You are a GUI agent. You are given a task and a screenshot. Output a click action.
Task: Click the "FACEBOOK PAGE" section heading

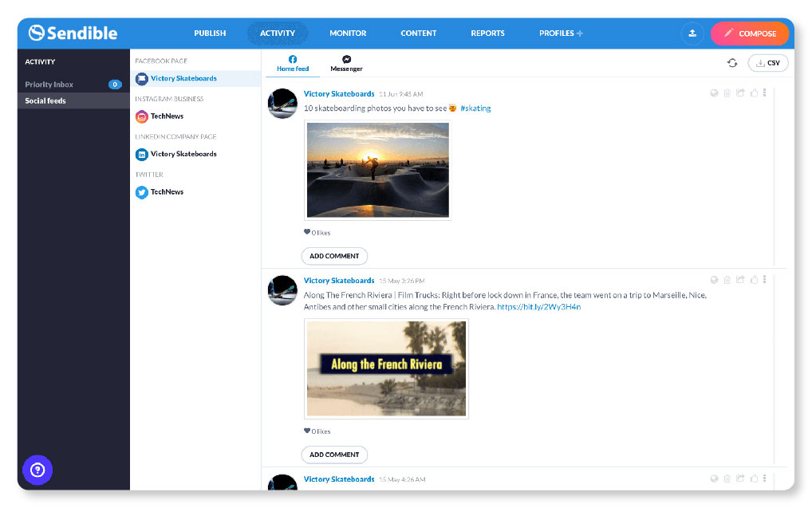click(161, 61)
